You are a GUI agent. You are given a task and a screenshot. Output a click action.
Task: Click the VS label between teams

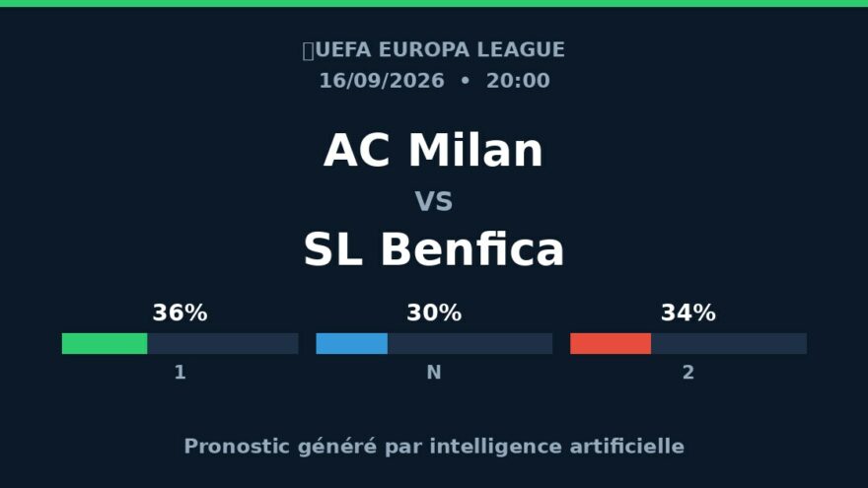point(433,201)
